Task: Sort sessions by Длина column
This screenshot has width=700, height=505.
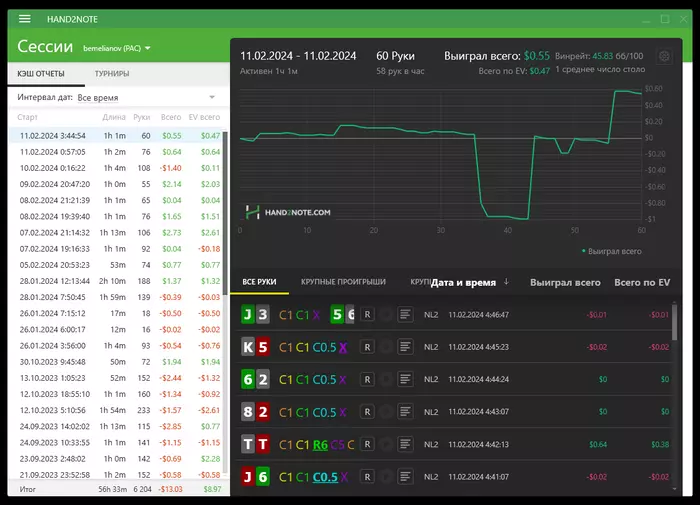Action: tap(114, 117)
